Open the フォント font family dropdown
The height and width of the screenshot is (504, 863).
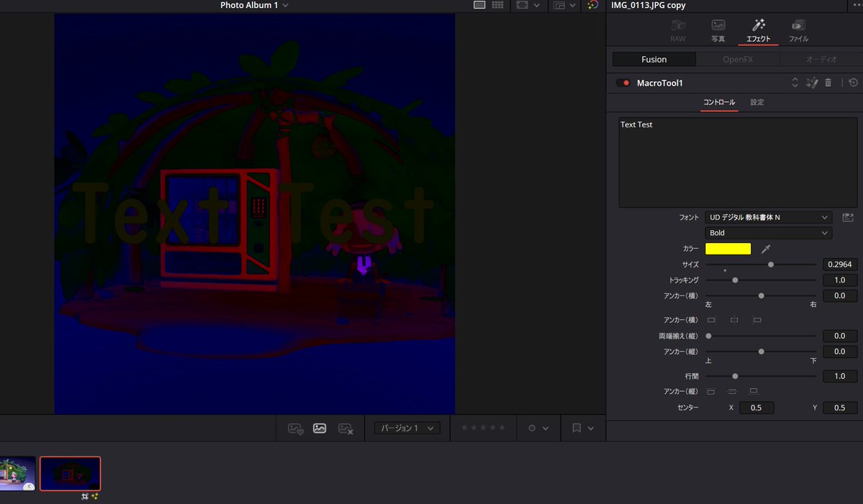(x=769, y=217)
